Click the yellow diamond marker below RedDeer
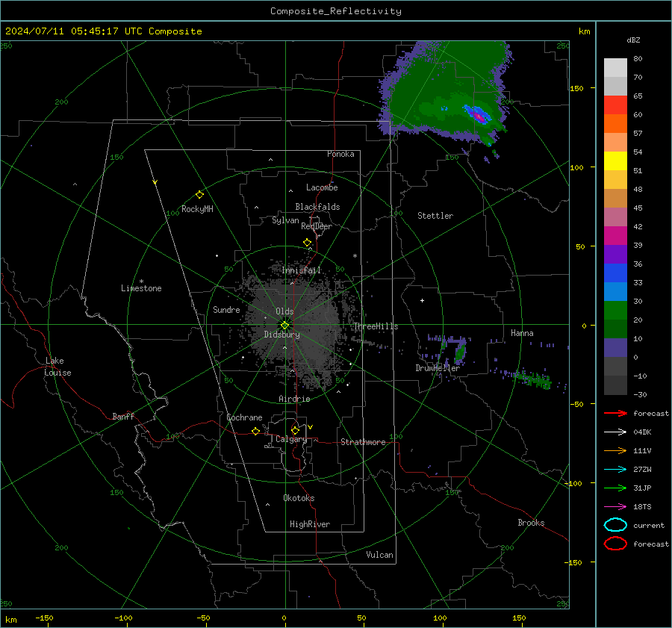Image resolution: width=672 pixels, height=628 pixels. point(308,243)
